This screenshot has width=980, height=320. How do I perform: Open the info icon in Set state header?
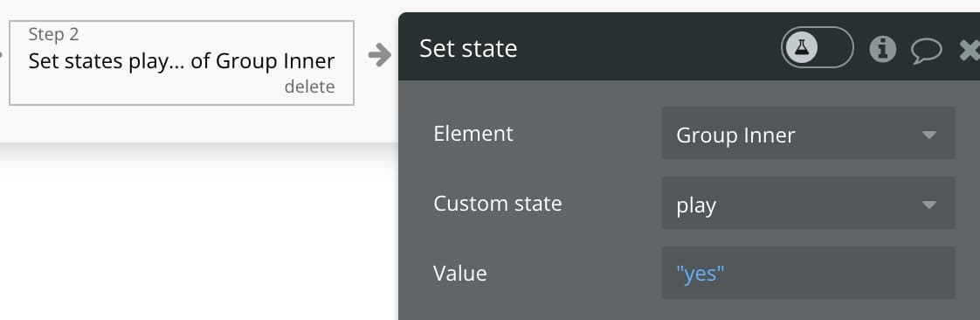(x=882, y=48)
